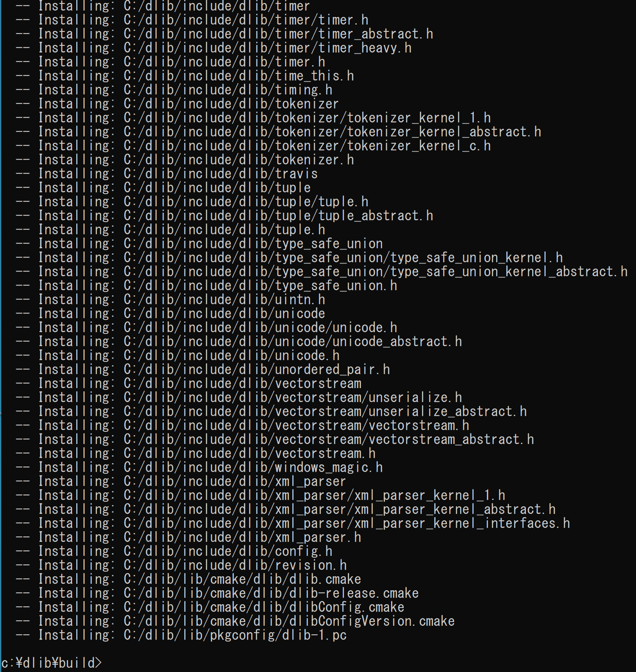Select the vectorstream_abstract.h line
Image resolution: width=636 pixels, height=672 pixels.
tap(275, 439)
